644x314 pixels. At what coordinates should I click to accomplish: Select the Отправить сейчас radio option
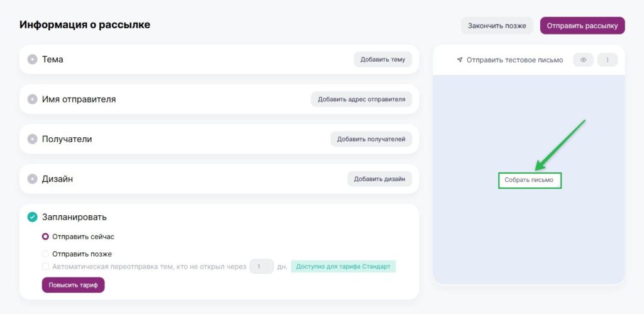tap(45, 237)
